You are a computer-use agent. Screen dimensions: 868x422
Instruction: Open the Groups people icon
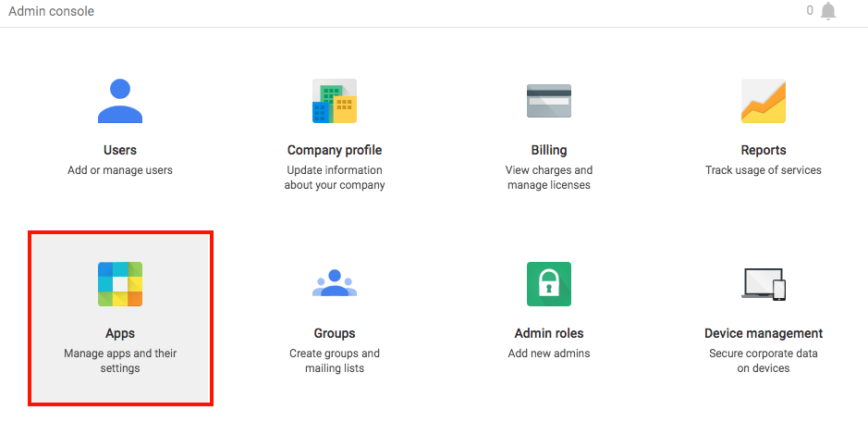[335, 283]
